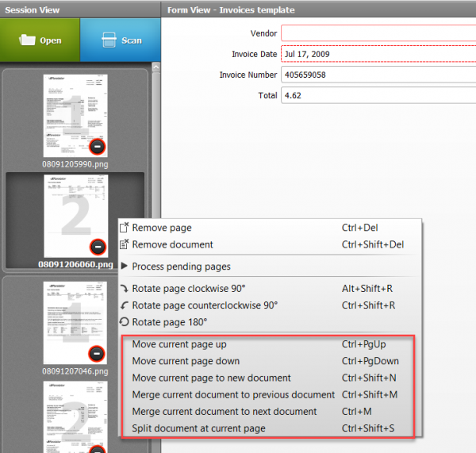This screenshot has width=476, height=453.
Task: Click the Ctrl+PgUp shortcut text
Action: (363, 344)
